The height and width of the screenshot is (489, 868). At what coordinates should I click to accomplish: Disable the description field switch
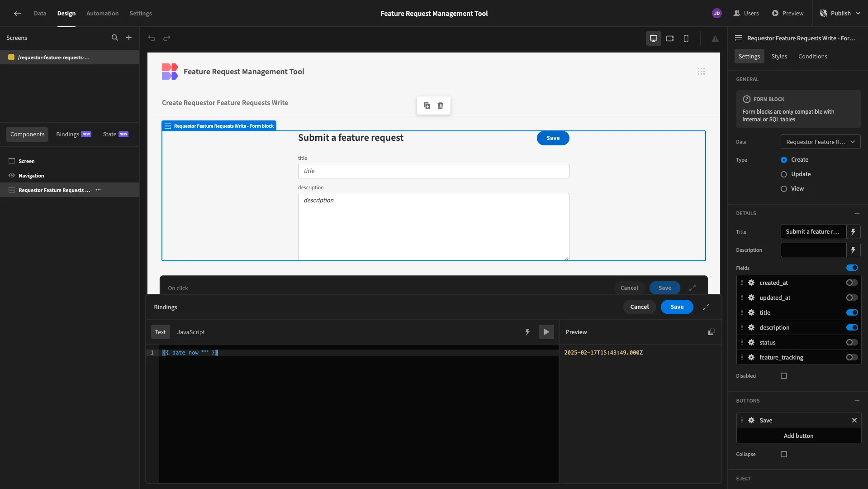point(852,327)
